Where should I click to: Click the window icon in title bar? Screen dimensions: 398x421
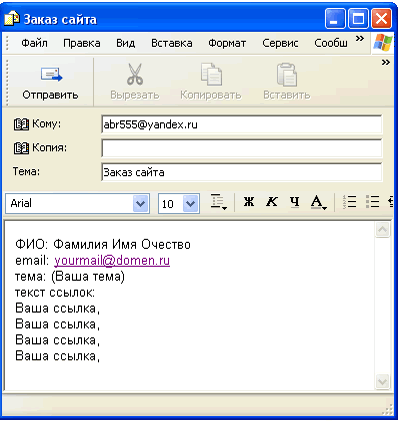click(12, 18)
